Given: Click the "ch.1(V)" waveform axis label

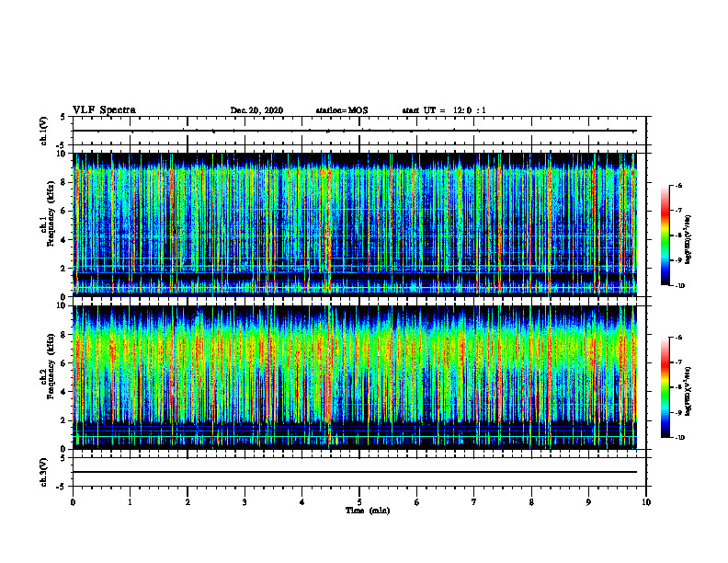Looking at the screenshot, I should tap(43, 131).
